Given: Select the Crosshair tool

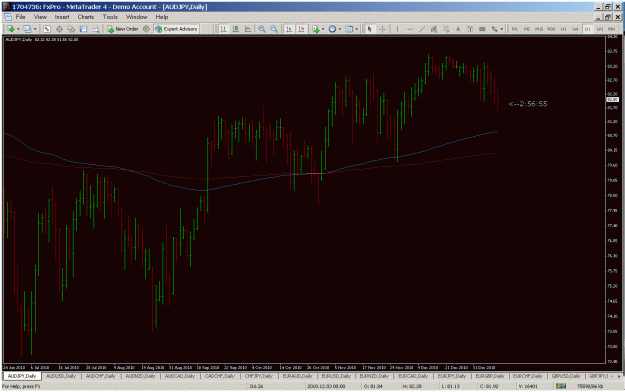Looking at the screenshot, I should pyautogui.click(x=382, y=29).
